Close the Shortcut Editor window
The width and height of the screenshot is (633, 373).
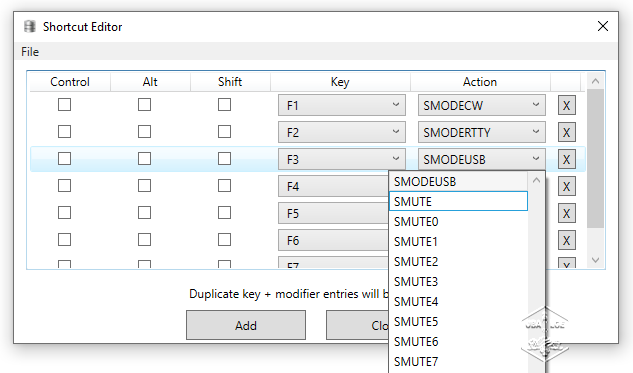(x=603, y=26)
